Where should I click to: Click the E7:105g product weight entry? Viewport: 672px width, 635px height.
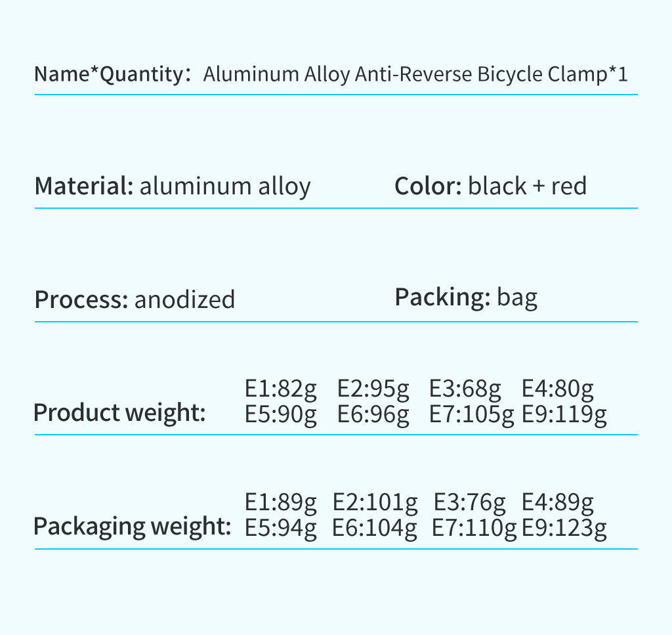pos(471,415)
